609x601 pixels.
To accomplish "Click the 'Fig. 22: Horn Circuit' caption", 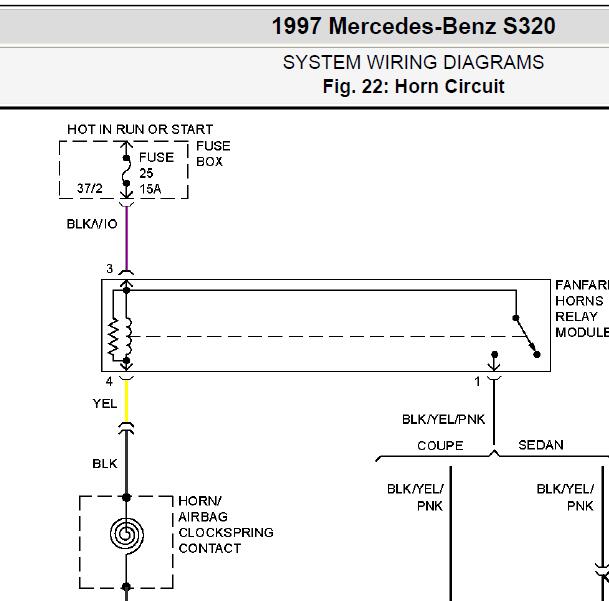I will point(414,86).
